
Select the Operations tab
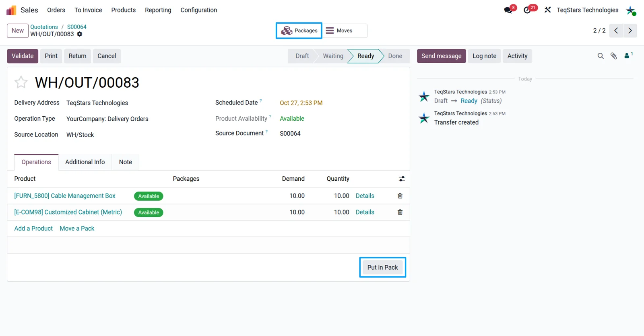(36, 162)
